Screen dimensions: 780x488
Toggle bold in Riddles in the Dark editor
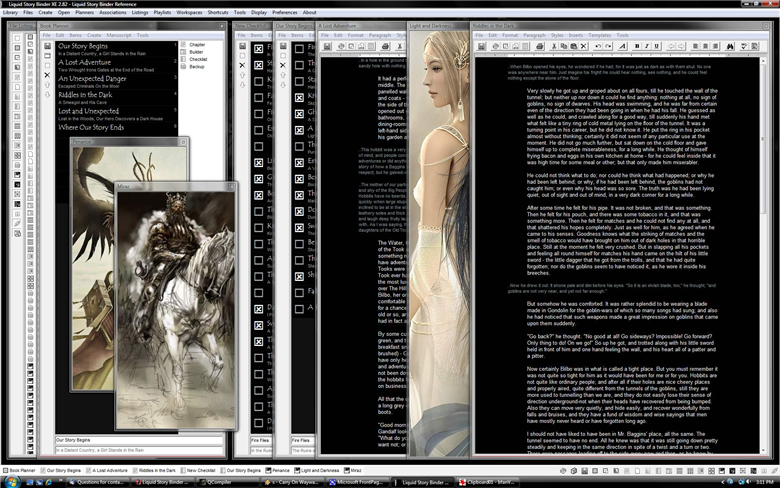point(637,46)
